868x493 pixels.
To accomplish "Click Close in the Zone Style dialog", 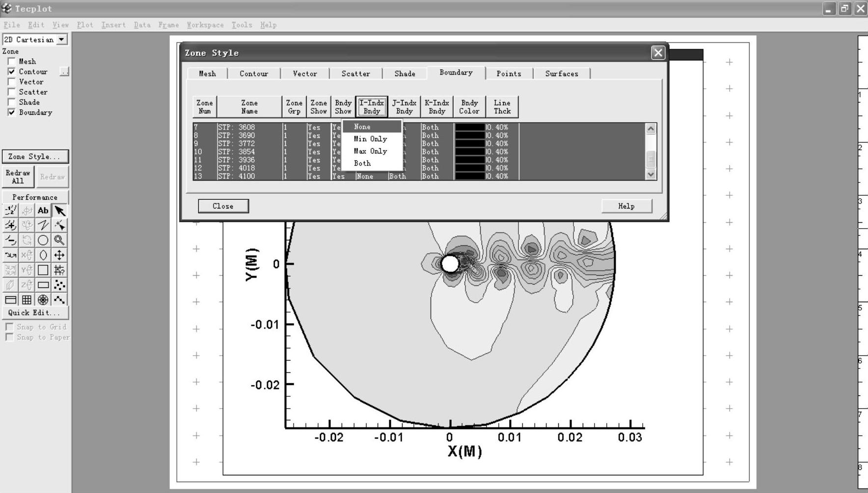I will click(x=223, y=206).
